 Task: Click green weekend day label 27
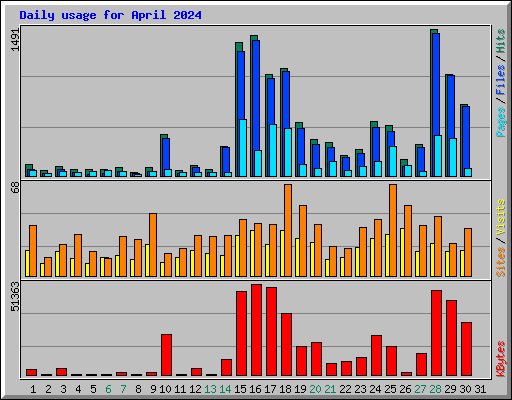tap(420, 389)
